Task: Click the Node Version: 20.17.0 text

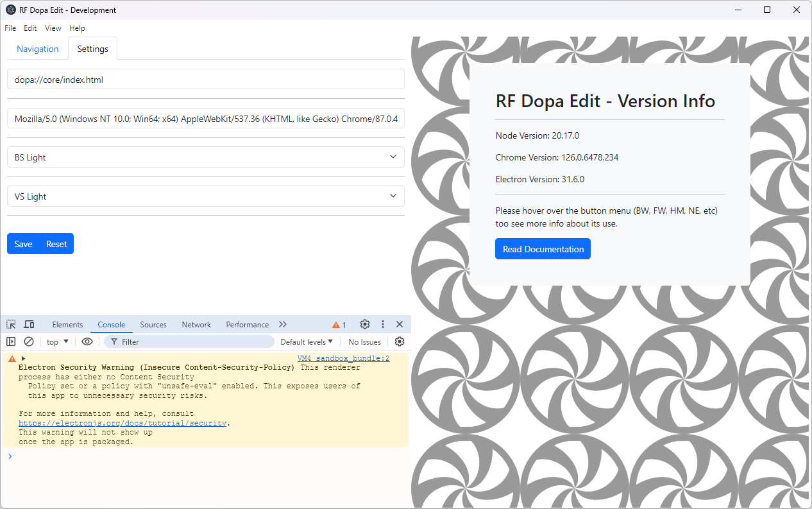Action: coord(537,135)
